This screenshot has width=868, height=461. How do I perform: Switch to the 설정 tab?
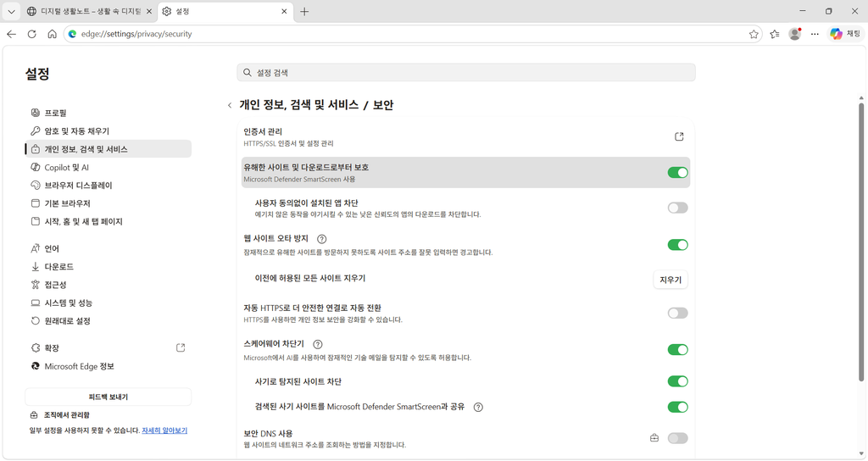225,11
